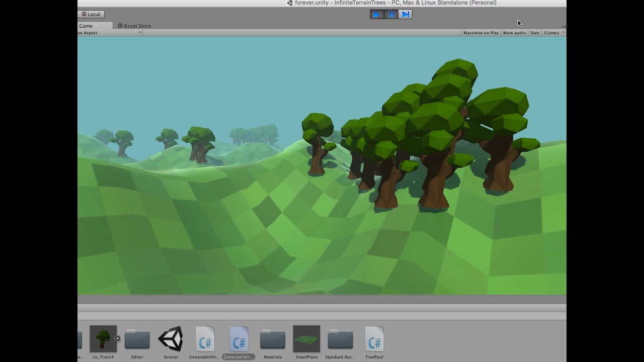Select the forever Unity scene asset
Viewport: 644px width, 362px height.
pyautogui.click(x=171, y=338)
